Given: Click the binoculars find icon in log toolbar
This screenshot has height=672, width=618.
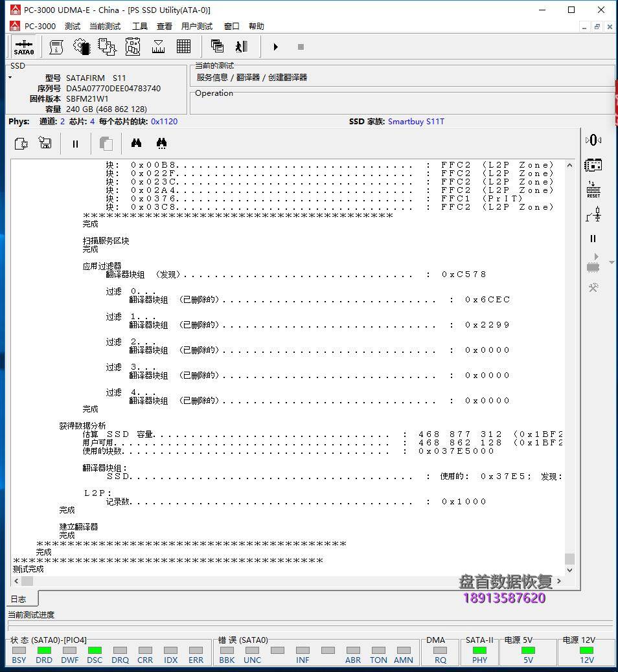Looking at the screenshot, I should click(x=136, y=144).
